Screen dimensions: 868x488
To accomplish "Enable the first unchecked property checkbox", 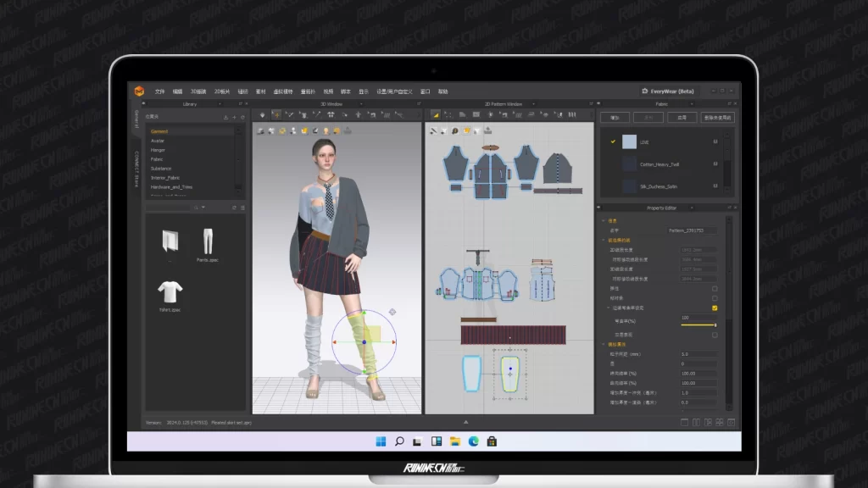I will click(715, 289).
